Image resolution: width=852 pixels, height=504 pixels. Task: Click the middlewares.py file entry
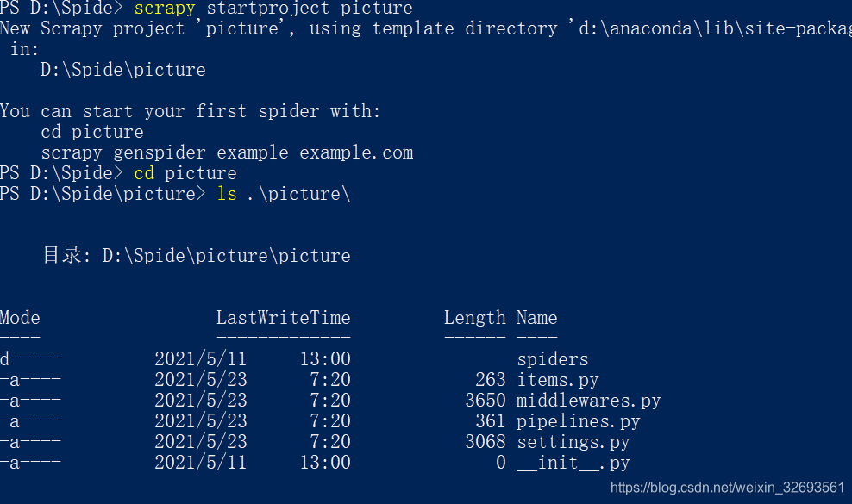[588, 401]
